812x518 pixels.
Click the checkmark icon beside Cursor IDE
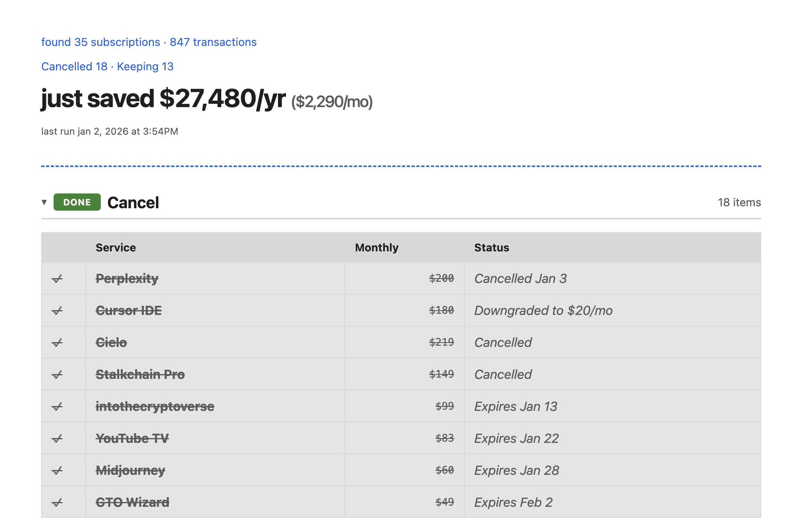click(57, 311)
